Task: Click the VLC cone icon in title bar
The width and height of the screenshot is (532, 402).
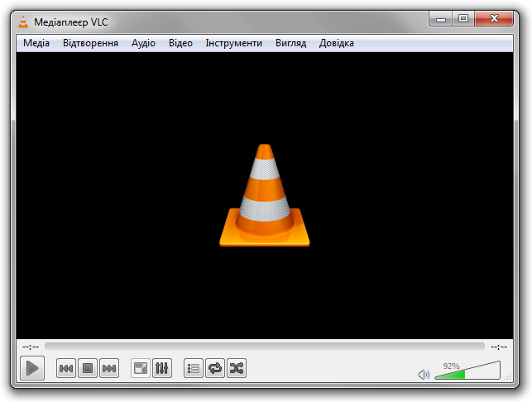Action: 23,22
